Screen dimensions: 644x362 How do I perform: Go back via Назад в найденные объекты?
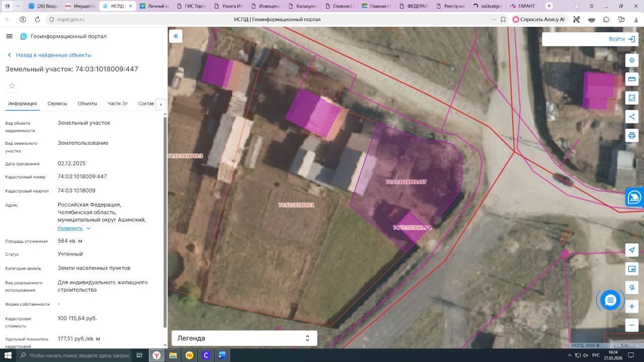pos(49,55)
